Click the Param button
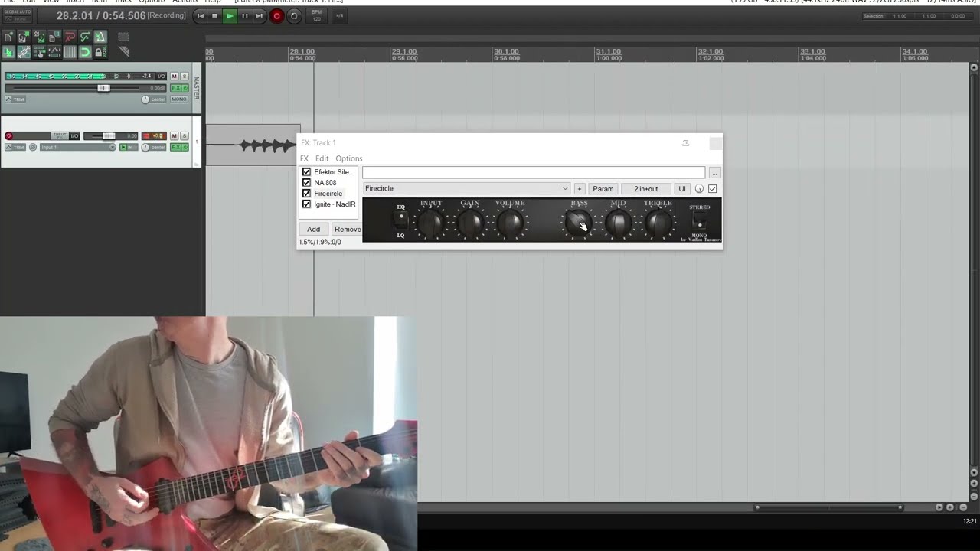 click(603, 188)
